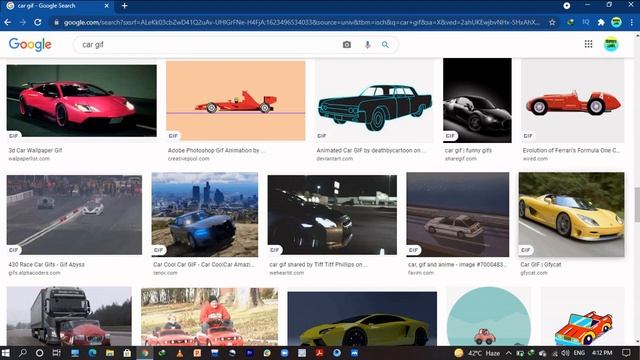
Task: Open the dark night car GIF thumbnail
Action: pyautogui.click(x=332, y=215)
